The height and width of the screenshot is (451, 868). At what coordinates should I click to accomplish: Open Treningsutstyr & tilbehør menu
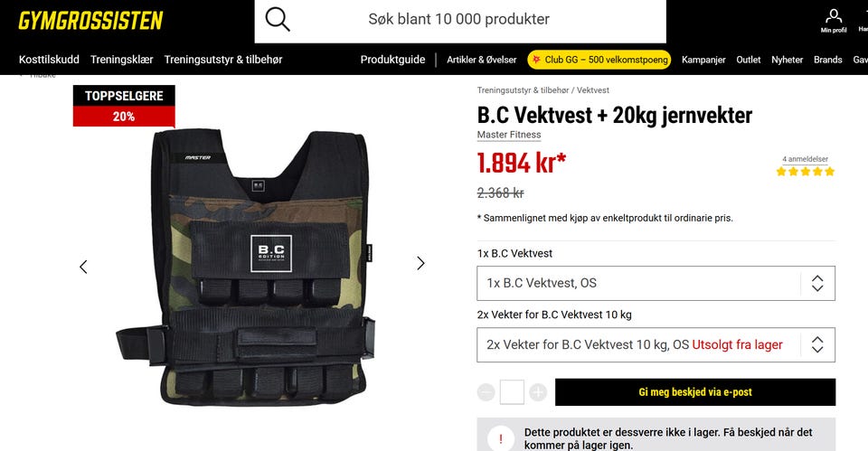click(x=223, y=60)
